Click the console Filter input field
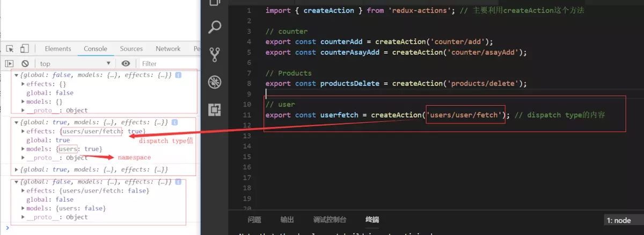 pos(166,63)
